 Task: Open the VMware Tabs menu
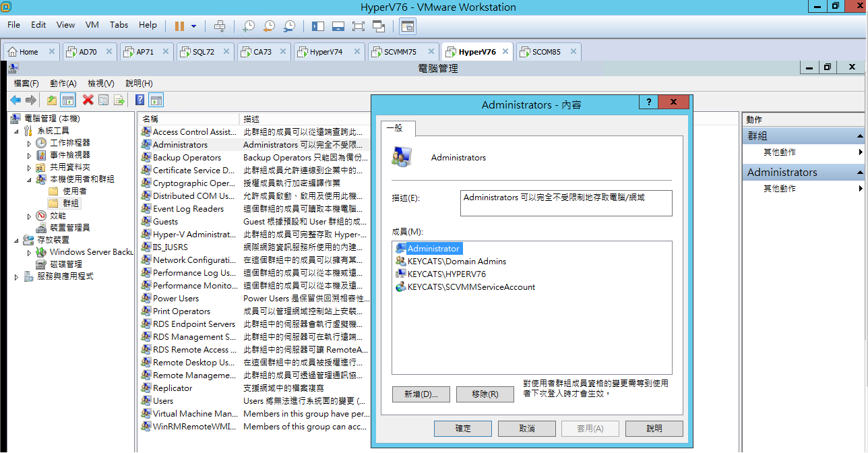pyautogui.click(x=119, y=25)
